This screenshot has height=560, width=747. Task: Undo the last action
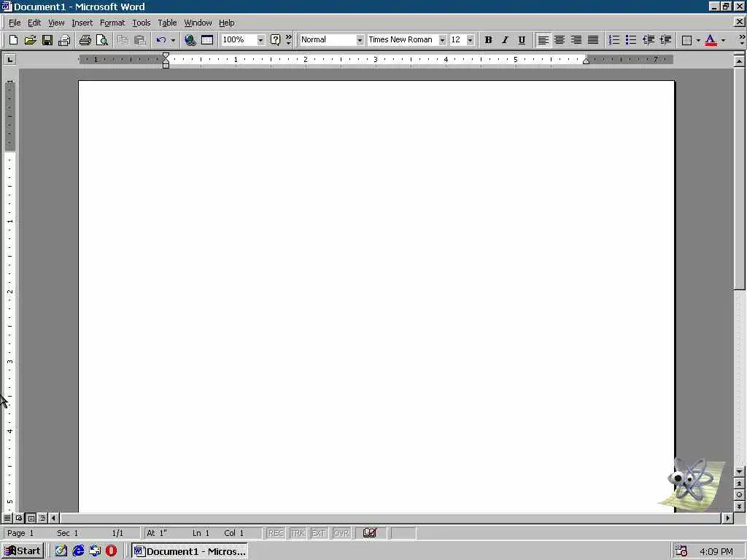pos(161,40)
